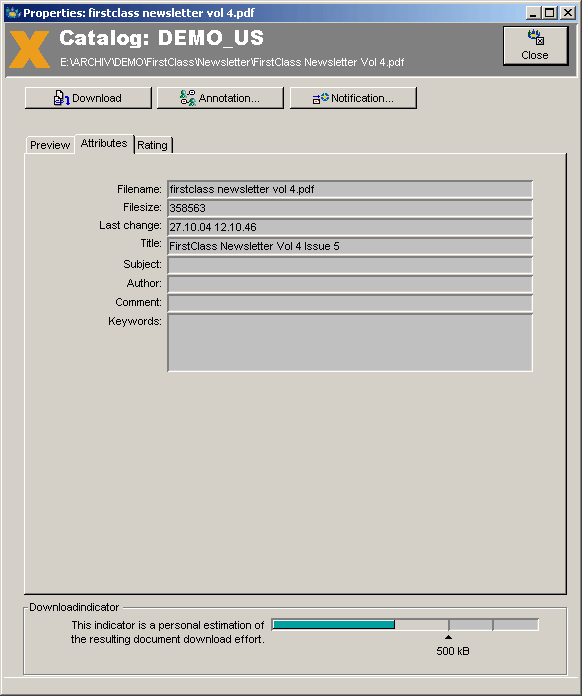Click the Download button label
Viewport: 582px width, 696px height.
(97, 98)
